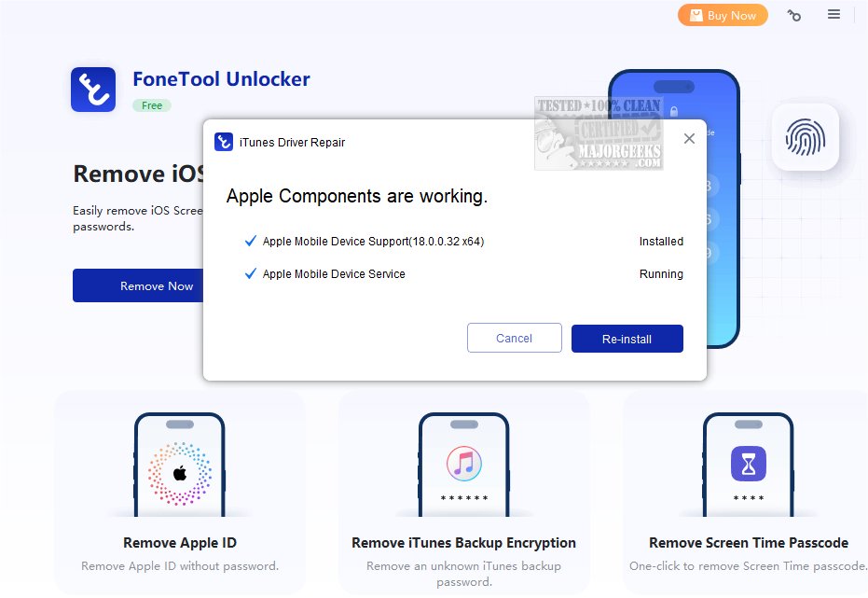Click the hourglass Screen Time phone illustration
Screen dimensions: 868x598
pyautogui.click(x=749, y=466)
